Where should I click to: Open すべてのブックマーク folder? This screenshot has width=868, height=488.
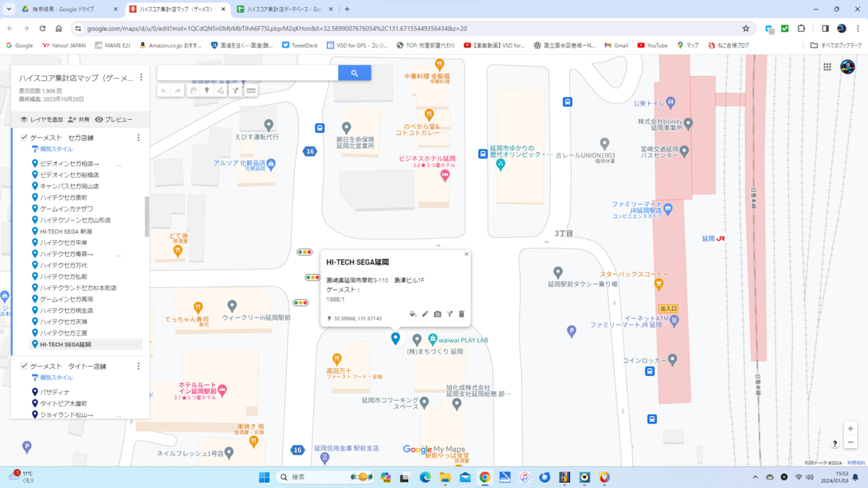[x=836, y=45]
